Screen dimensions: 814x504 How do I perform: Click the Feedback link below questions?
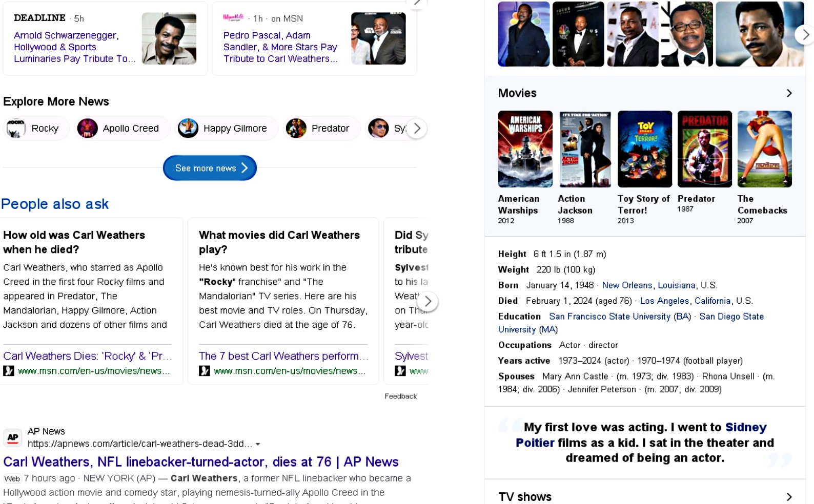click(x=400, y=396)
